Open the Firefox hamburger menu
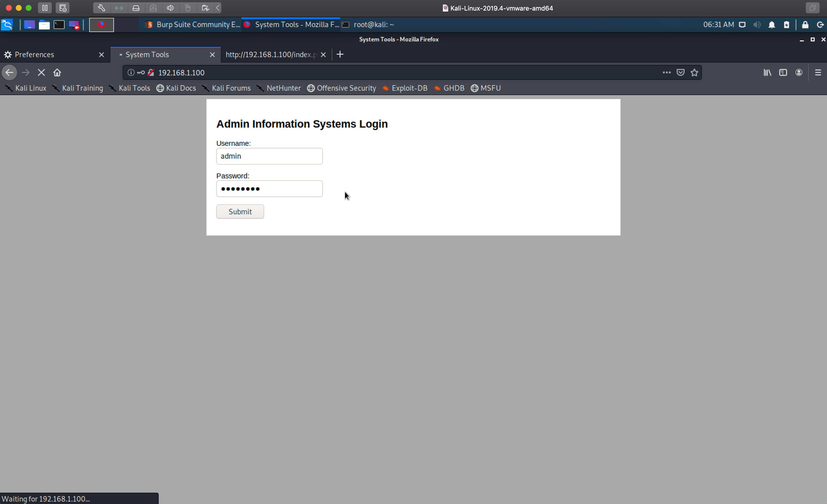Viewport: 827px width, 504px height. (818, 72)
